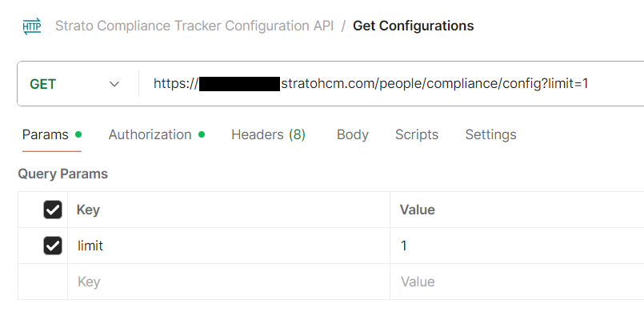Click the Key column header
Viewport: 644px width, 320px height.
point(88,210)
